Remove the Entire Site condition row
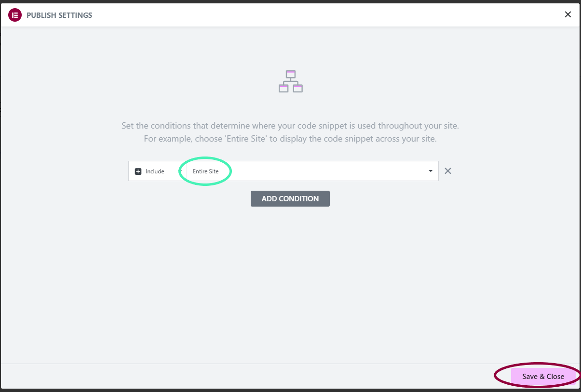Screen dimensions: 581x392 [448, 171]
